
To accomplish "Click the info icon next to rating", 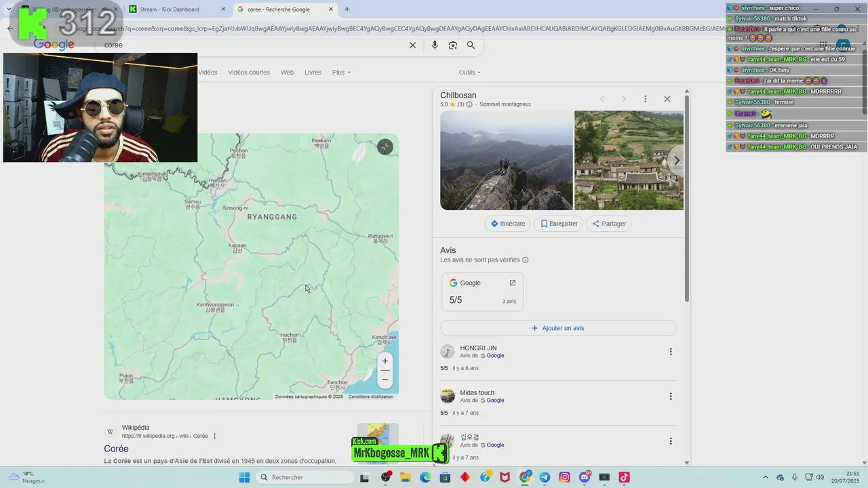I will [469, 104].
